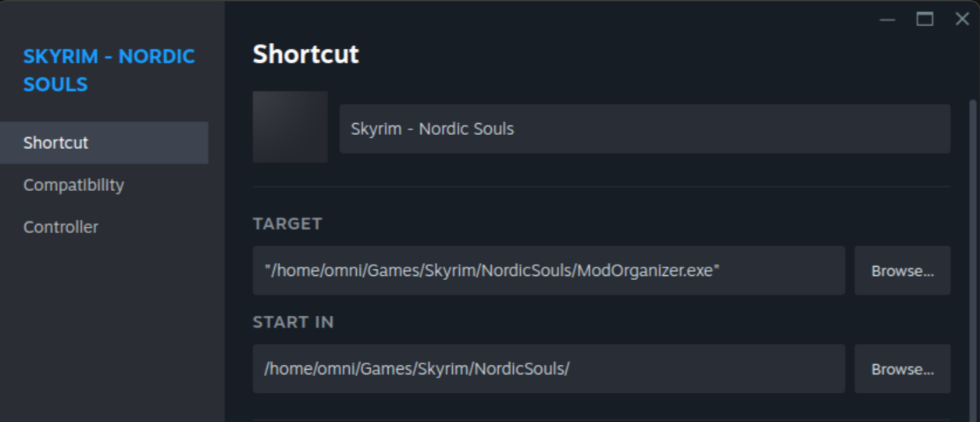Go to the Controller settings section
Viewport: 980px width, 422px height.
[x=61, y=227]
